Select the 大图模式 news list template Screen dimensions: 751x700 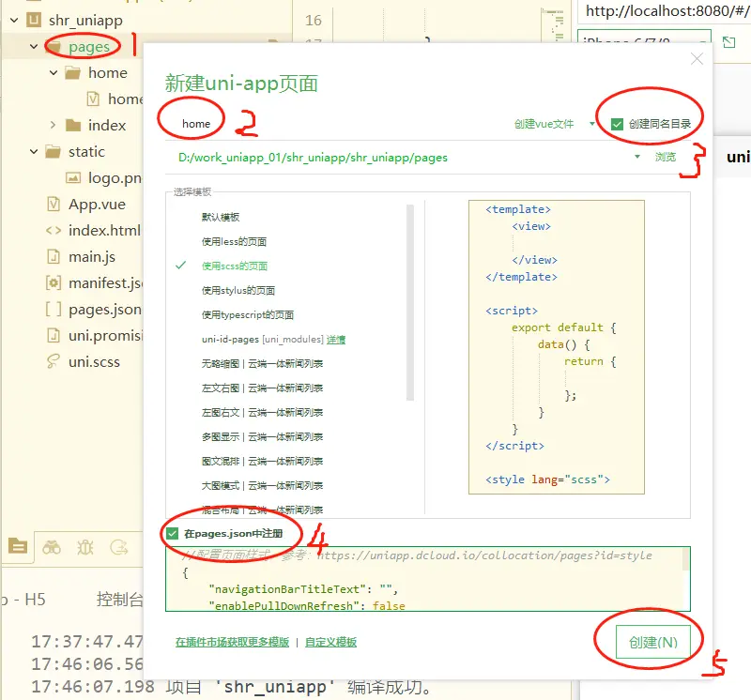tap(262, 486)
